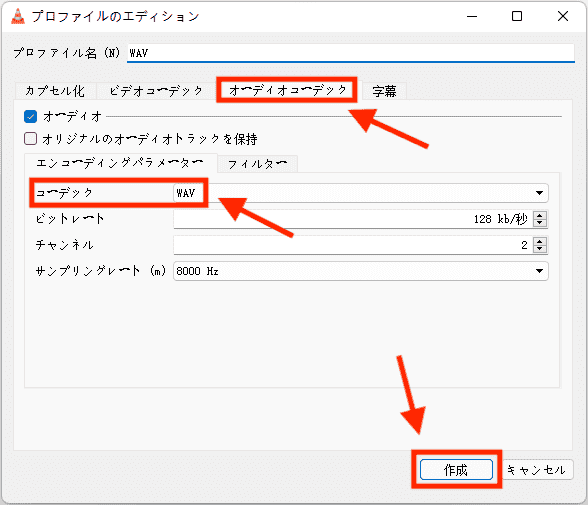Switch to the カプセル化 tab
Screen dimensions: 588x505
[55, 91]
